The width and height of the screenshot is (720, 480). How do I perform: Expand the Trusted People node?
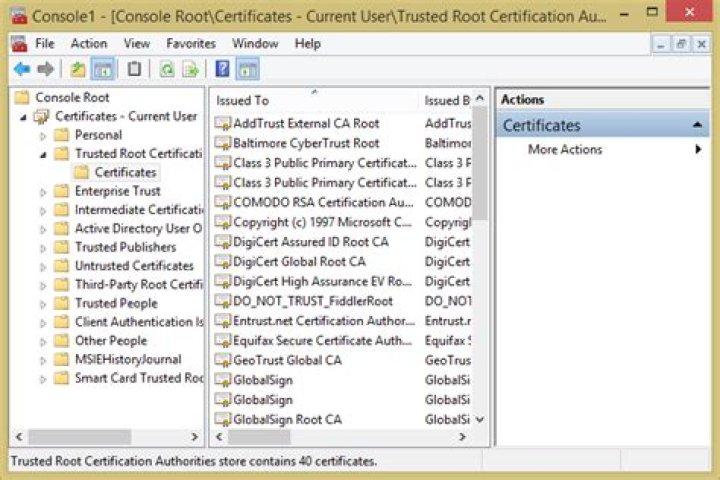[43, 305]
